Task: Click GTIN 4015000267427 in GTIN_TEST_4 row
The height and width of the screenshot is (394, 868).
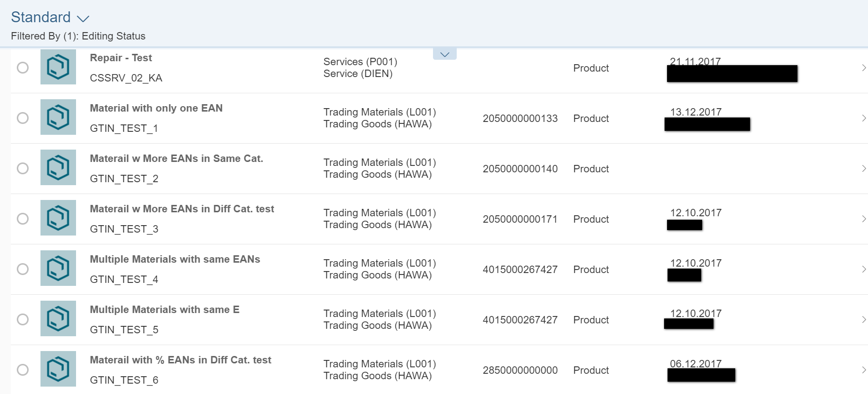Action: point(520,270)
